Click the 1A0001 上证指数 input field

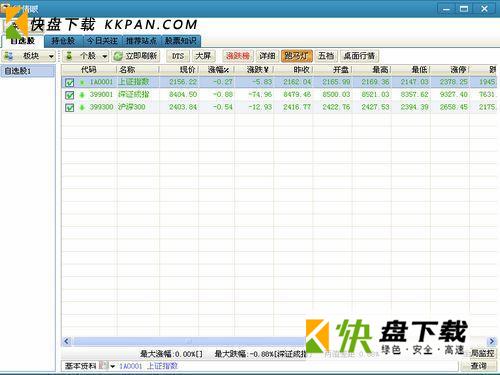coord(288,366)
